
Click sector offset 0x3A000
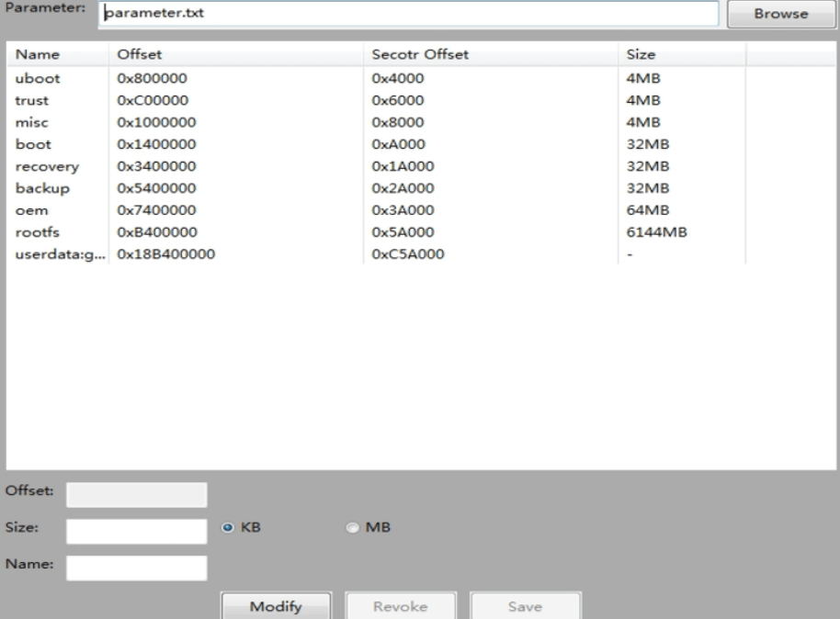pyautogui.click(x=403, y=210)
